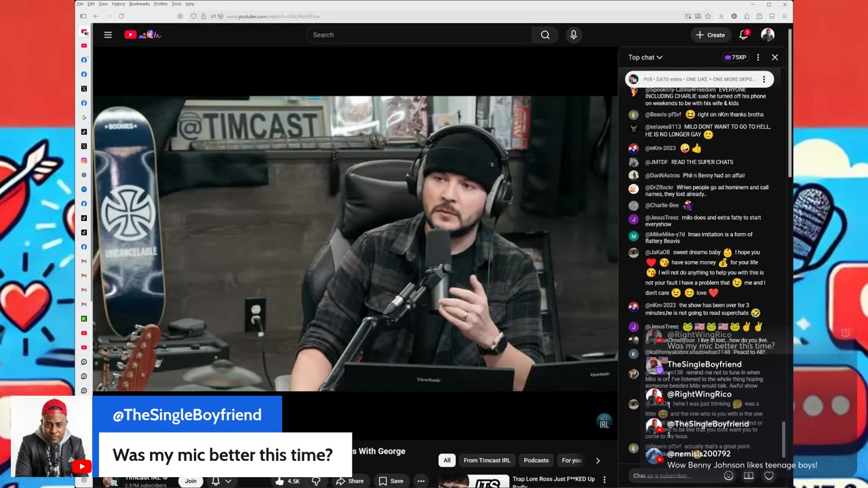Go back with the browser back arrow

tap(96, 16)
